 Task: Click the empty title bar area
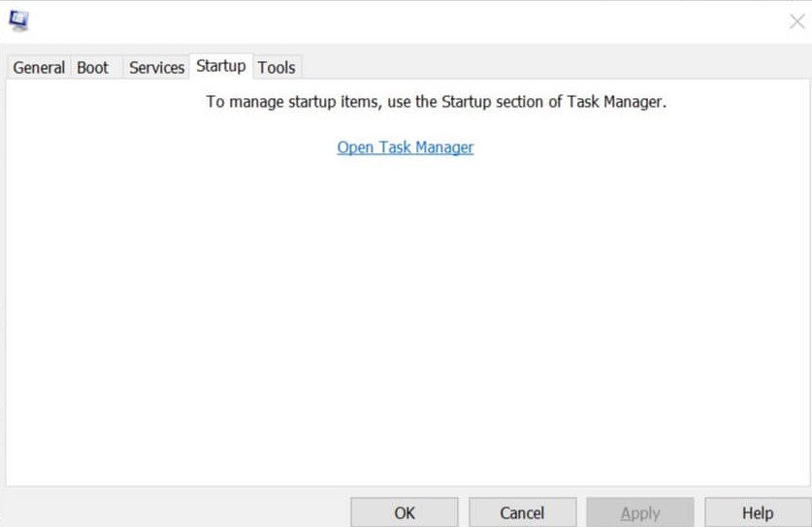click(388, 21)
